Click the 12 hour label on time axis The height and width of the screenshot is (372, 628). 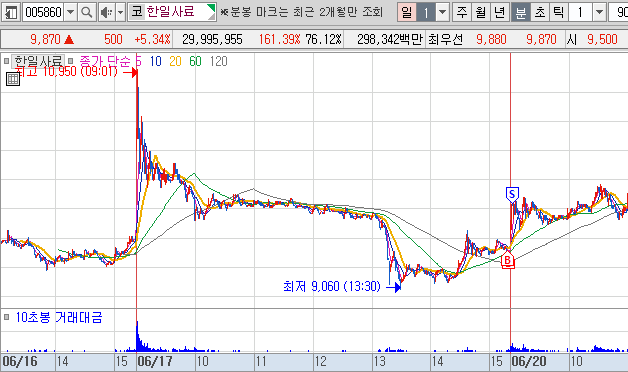pos(320,362)
